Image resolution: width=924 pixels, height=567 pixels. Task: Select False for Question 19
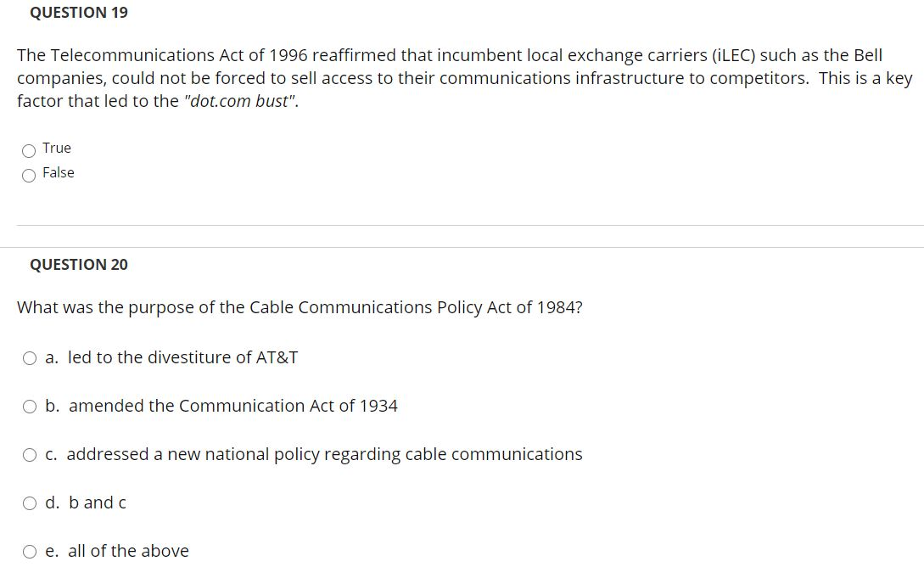click(29, 174)
